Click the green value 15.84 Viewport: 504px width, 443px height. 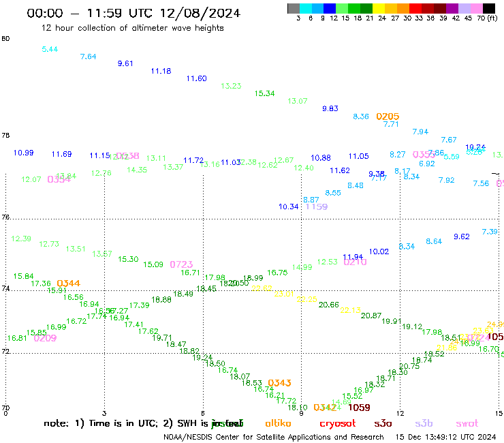click(x=23, y=276)
